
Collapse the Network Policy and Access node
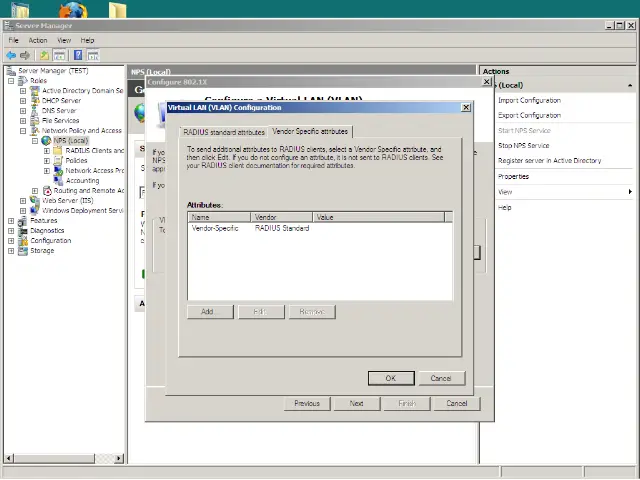[23, 131]
